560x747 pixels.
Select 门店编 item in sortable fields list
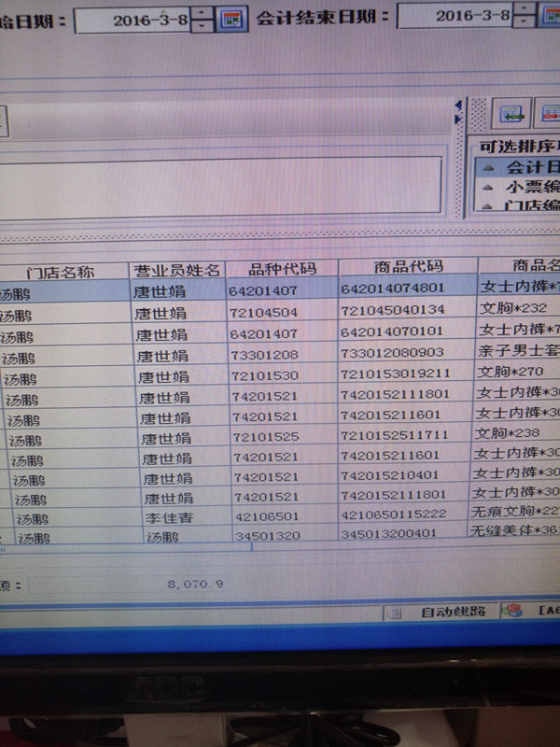coord(527,204)
